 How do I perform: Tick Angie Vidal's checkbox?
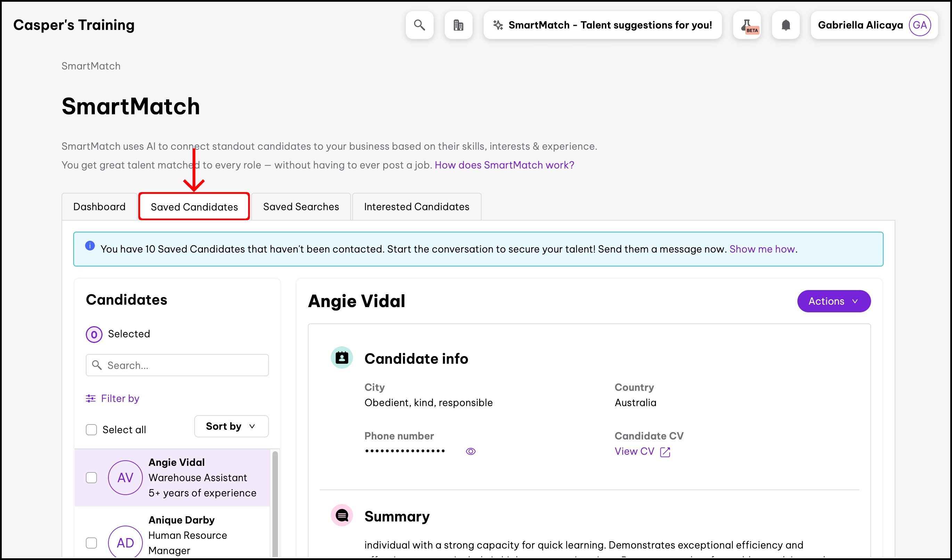click(x=91, y=478)
